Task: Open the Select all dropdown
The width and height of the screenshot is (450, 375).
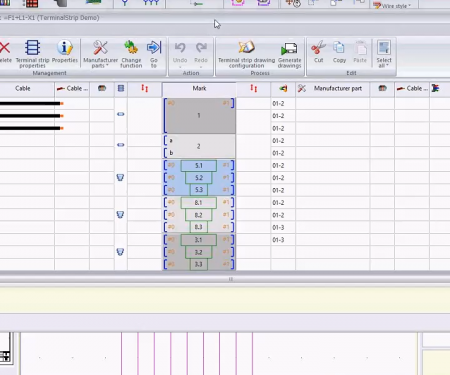Action: [384, 53]
